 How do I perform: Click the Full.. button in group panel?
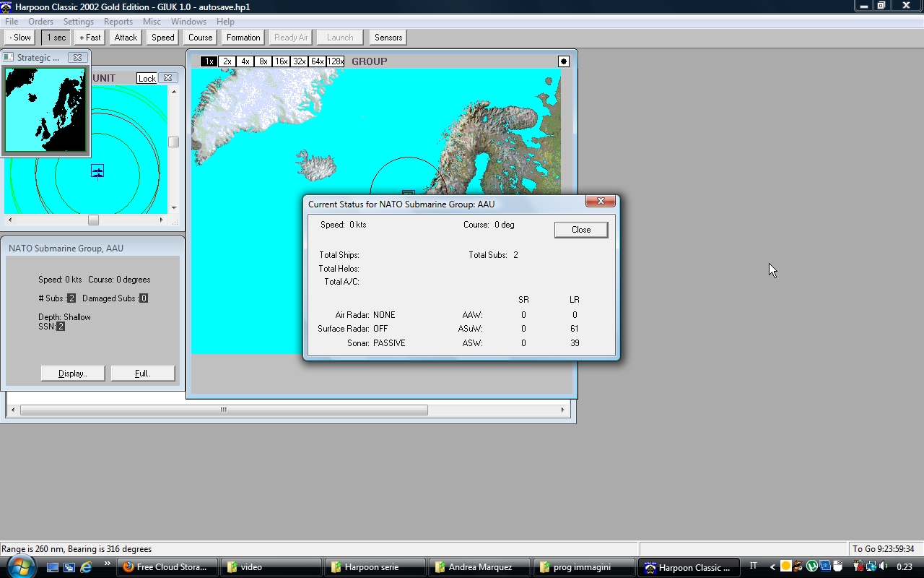(142, 374)
